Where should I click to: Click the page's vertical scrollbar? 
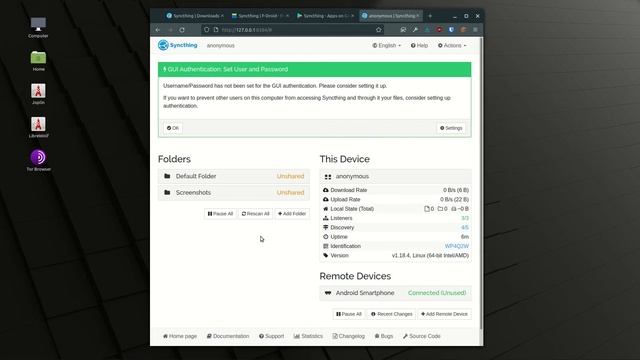point(482,184)
